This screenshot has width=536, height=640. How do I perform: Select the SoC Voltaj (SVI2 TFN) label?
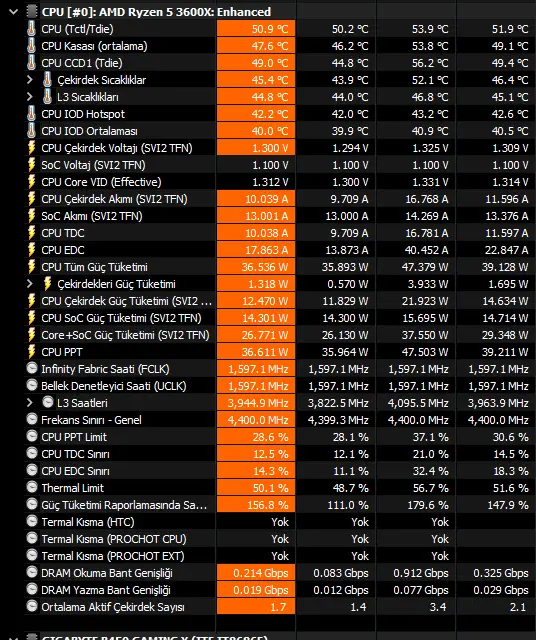tap(93, 165)
